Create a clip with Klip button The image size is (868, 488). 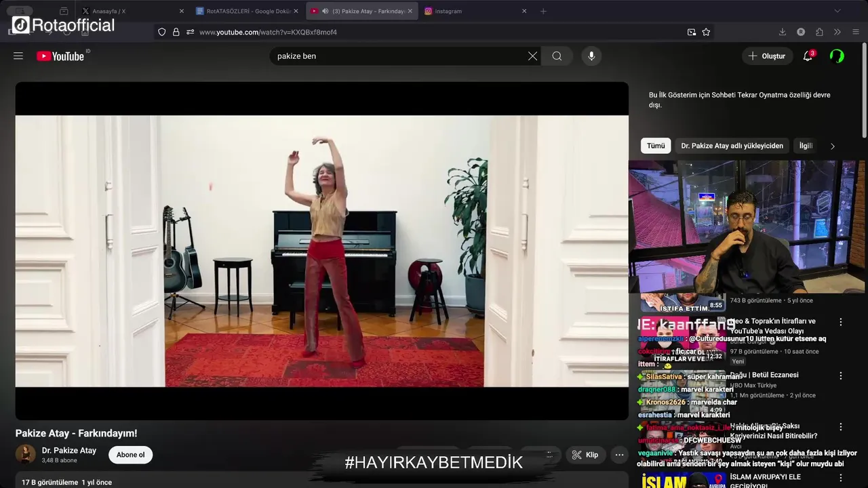[585, 455]
